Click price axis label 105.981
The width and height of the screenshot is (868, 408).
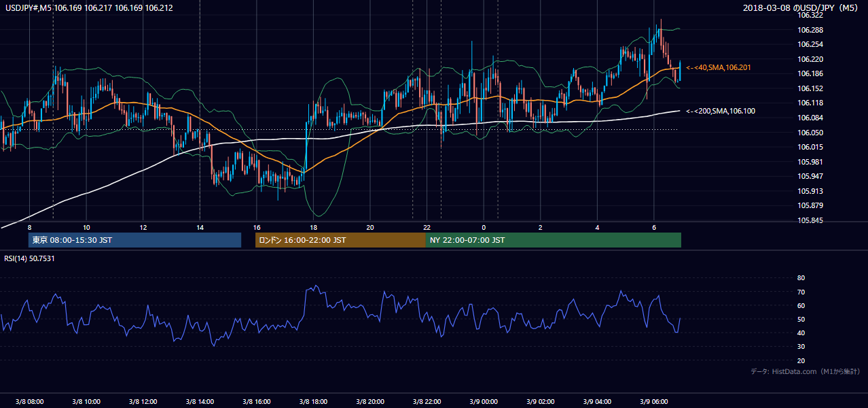point(812,162)
